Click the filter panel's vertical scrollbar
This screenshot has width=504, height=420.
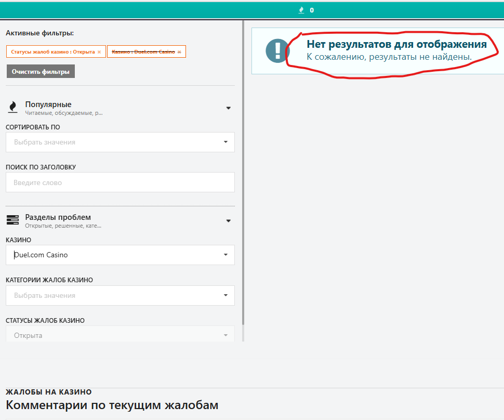pos(244,181)
